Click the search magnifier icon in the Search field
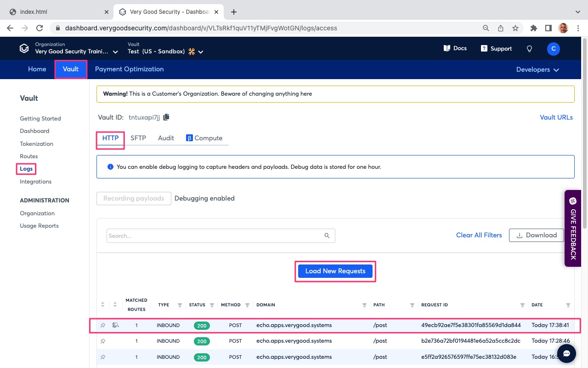Image resolution: width=588 pixels, height=368 pixels. [327, 236]
